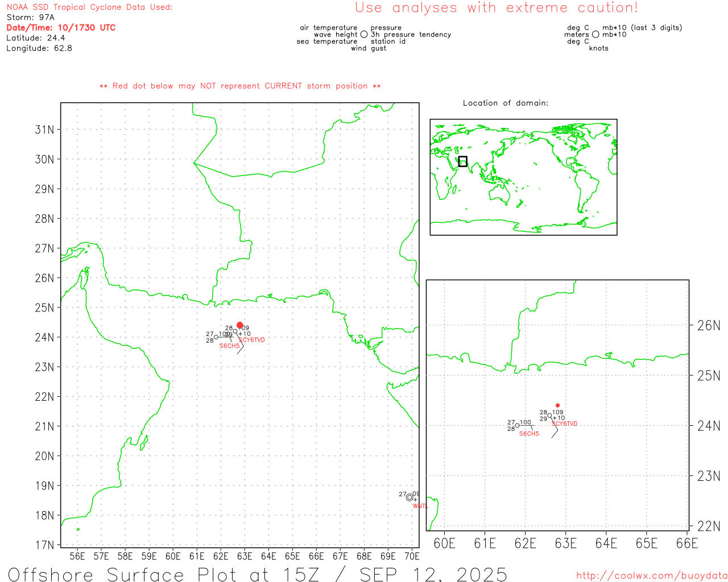Click the 17N latitude label on the main map
The height and width of the screenshot is (582, 728).
point(45,545)
